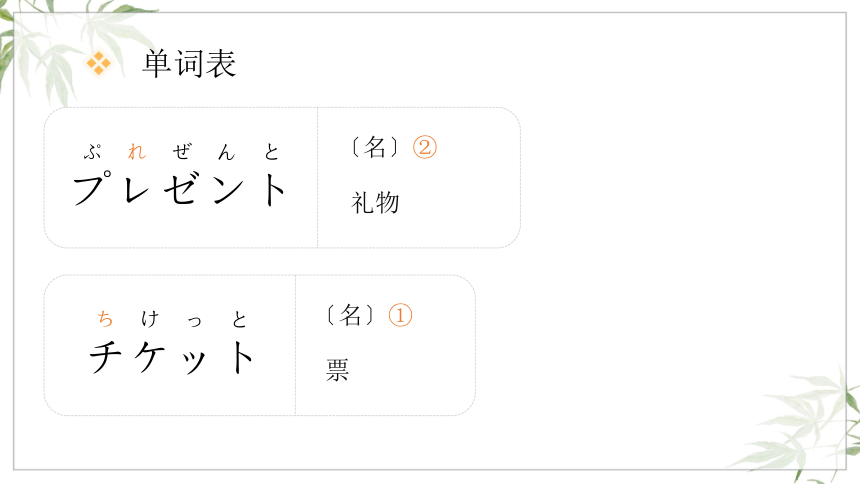
Task: Select the circled number ① accent mark
Action: click(x=400, y=316)
